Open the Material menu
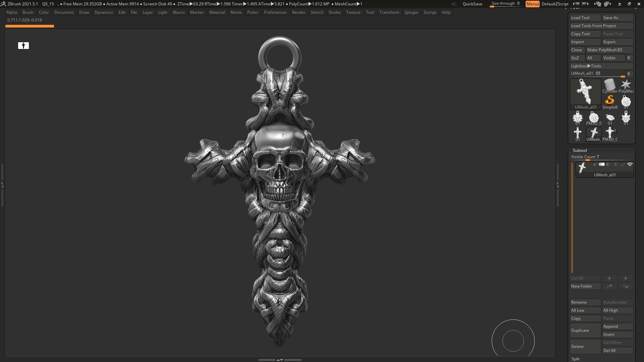 pyautogui.click(x=217, y=12)
